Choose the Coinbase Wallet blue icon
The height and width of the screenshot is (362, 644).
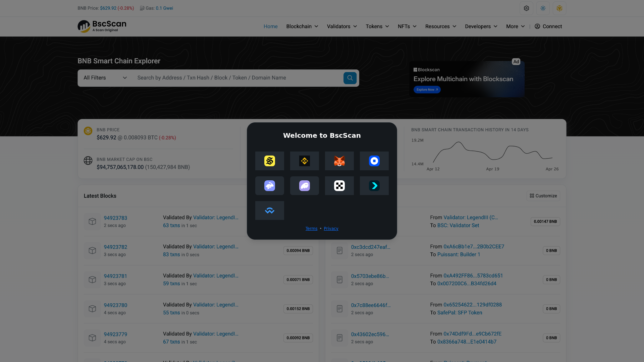click(x=374, y=161)
